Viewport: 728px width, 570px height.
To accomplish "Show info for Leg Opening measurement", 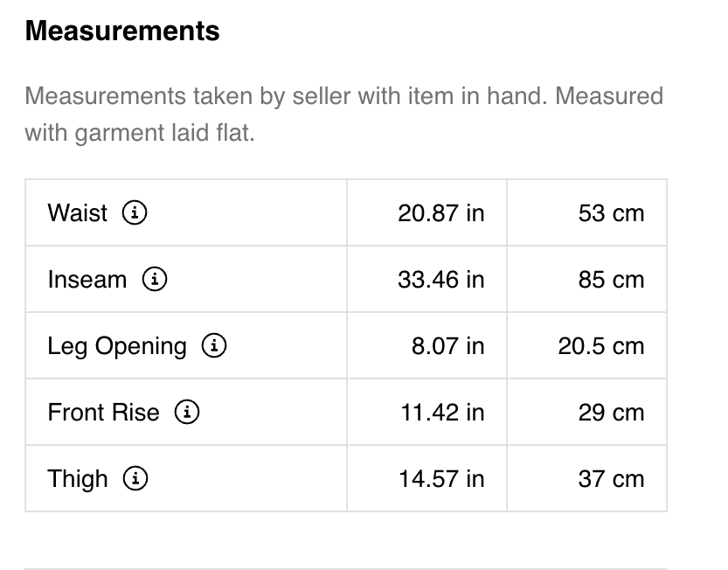I will tap(214, 345).
